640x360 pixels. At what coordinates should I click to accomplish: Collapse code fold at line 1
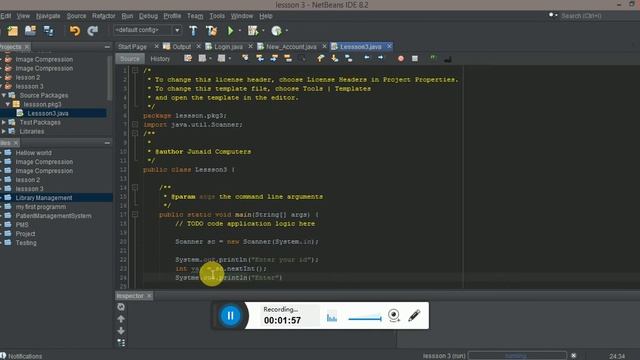(135, 70)
